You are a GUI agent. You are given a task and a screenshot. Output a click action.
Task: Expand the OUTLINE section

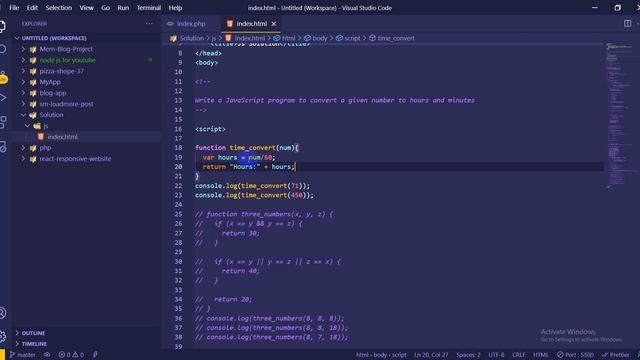click(17, 333)
